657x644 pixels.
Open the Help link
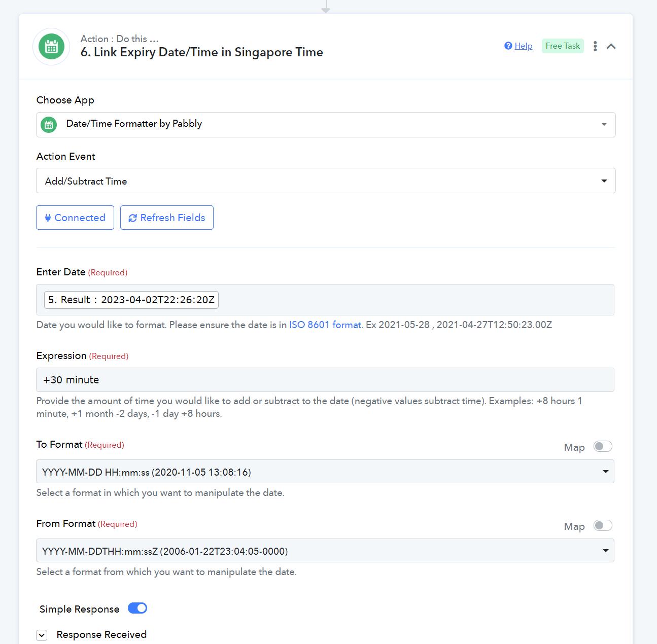[524, 46]
